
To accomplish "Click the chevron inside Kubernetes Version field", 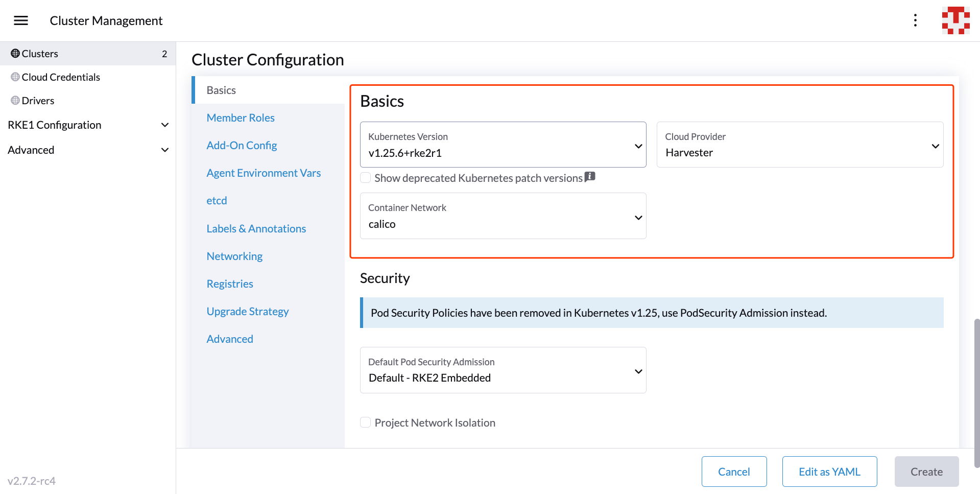I will tap(638, 146).
